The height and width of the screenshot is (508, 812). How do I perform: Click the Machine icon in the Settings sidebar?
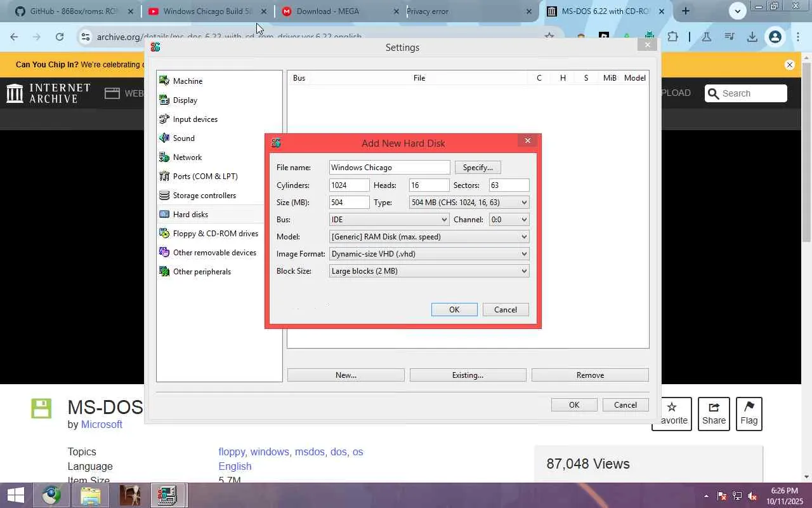[x=164, y=81]
